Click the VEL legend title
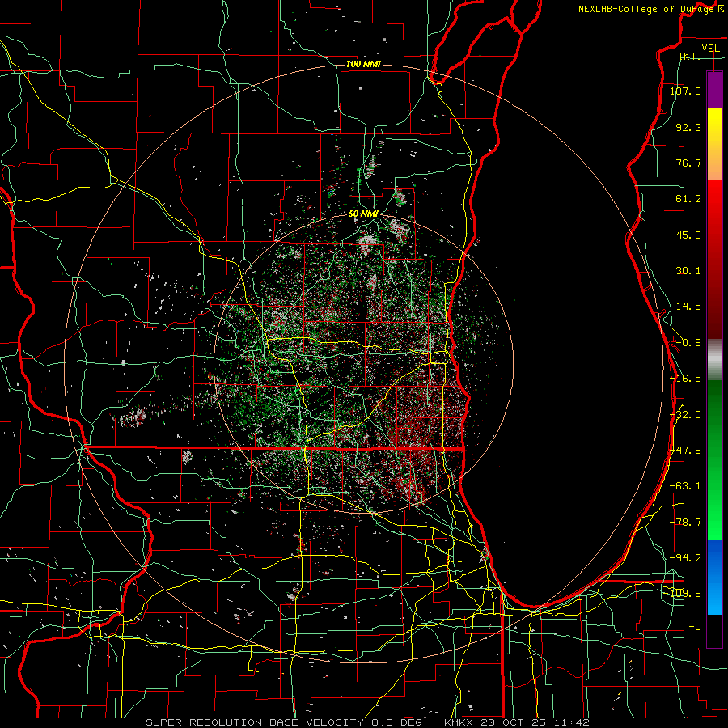 [x=710, y=48]
